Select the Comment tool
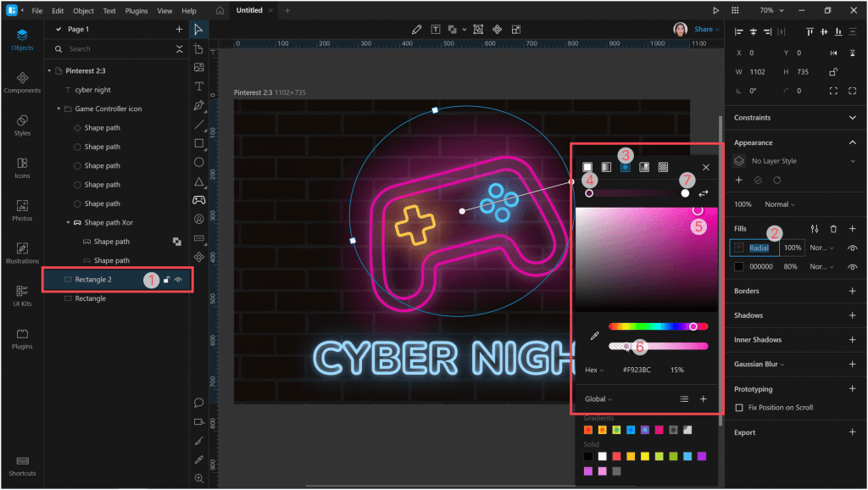This screenshot has height=490, width=868. (198, 403)
